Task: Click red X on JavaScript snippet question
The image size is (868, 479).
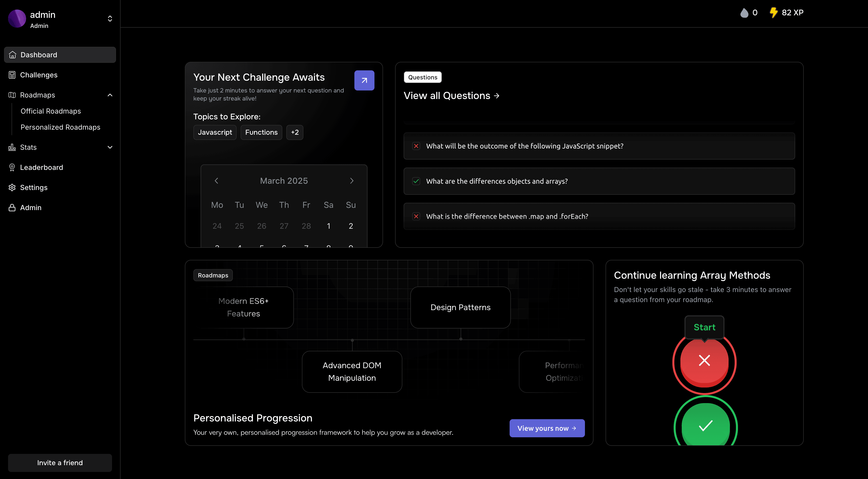Action: pyautogui.click(x=416, y=146)
